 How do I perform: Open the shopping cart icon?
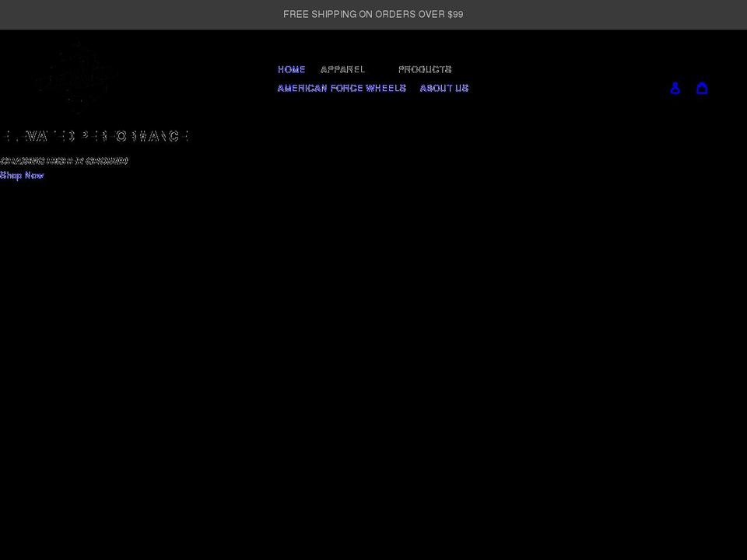(x=702, y=88)
